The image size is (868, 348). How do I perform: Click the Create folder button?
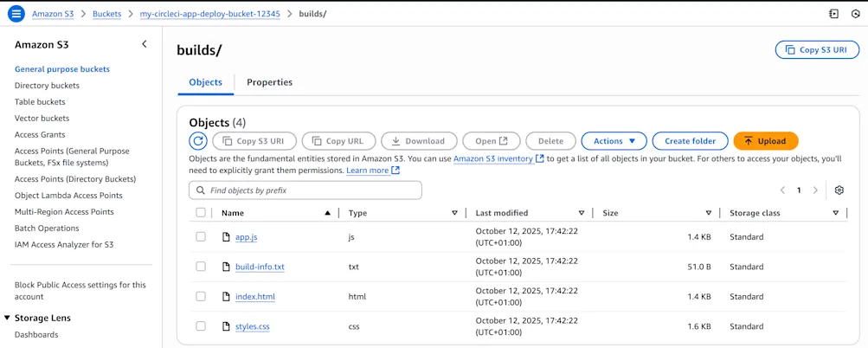[x=690, y=141]
